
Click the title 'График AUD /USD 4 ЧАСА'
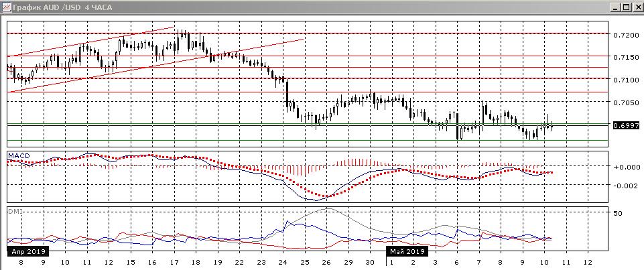coord(62,7)
